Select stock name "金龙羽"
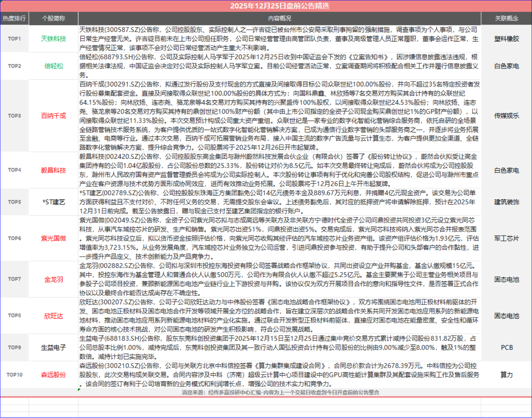532x418 pixels. coord(53,279)
